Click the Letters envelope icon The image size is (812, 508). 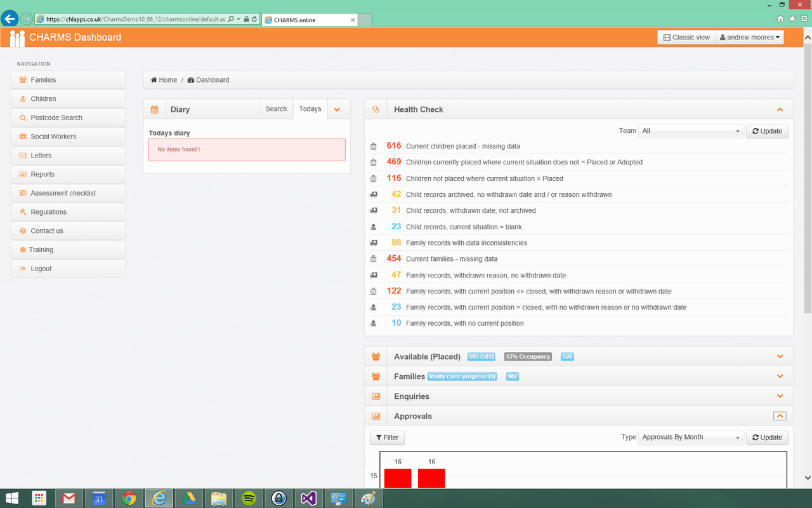(23, 156)
